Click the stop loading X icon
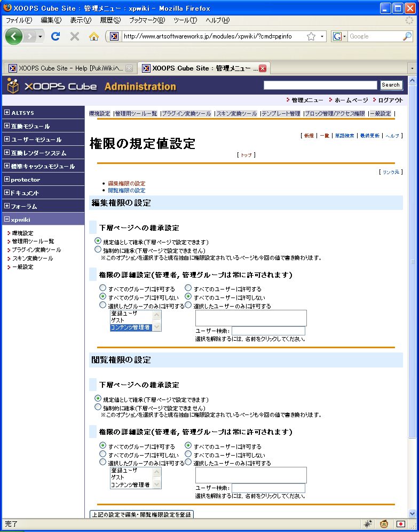419x532 pixels. [x=75, y=36]
